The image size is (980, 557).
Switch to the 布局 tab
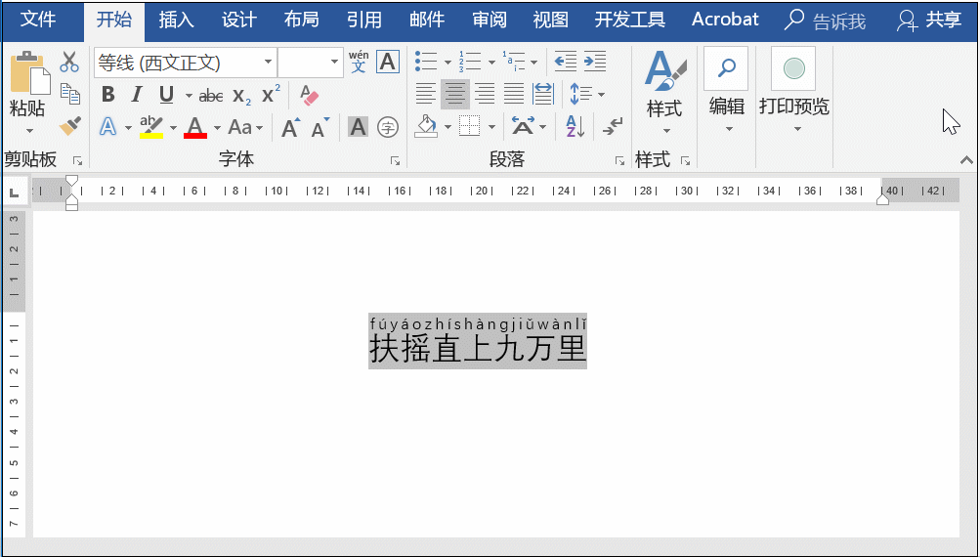[x=302, y=20]
